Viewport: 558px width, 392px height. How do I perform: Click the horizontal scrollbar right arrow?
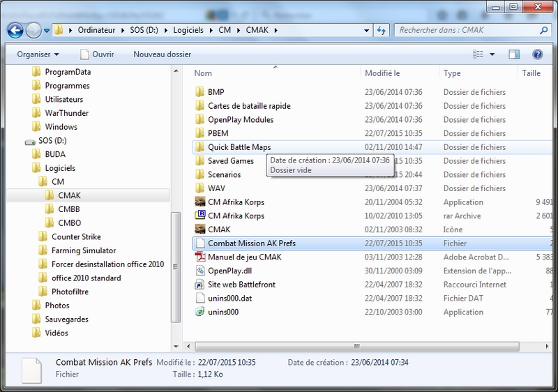point(547,346)
